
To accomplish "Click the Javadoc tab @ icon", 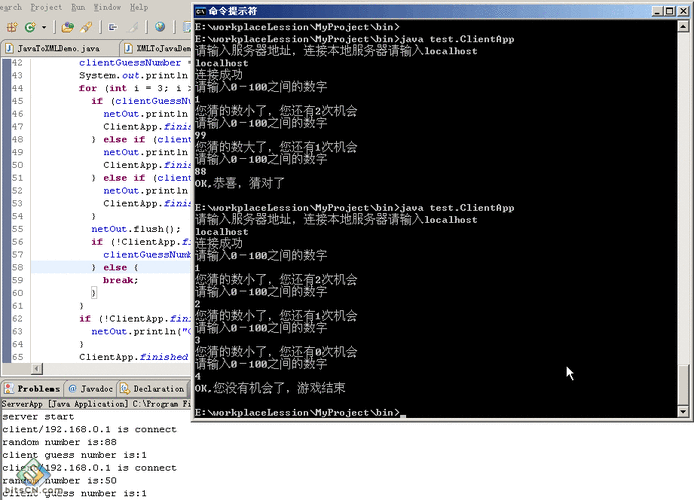I will tap(73, 388).
